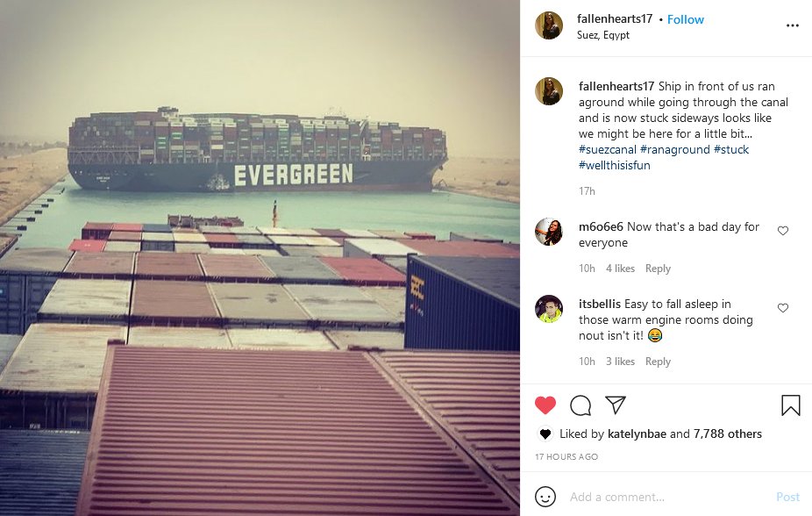Screen dimensions: 812x516
Task: Share post with paper plane icon
Action: point(616,405)
